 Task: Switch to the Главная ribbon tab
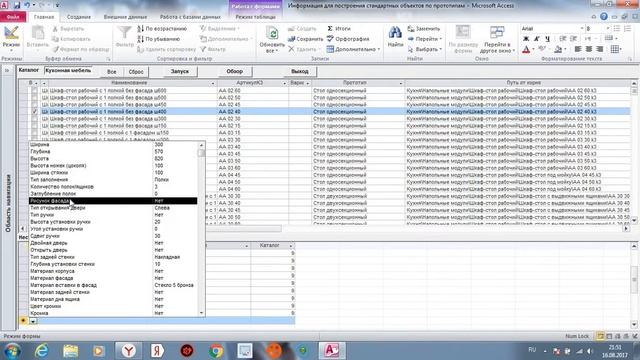pos(44,17)
